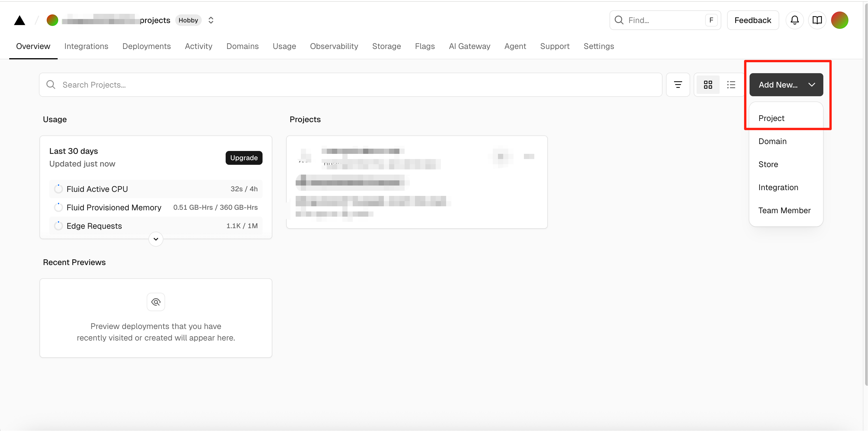Expand usage card with down chevron
The image size is (868, 431).
[x=156, y=239]
